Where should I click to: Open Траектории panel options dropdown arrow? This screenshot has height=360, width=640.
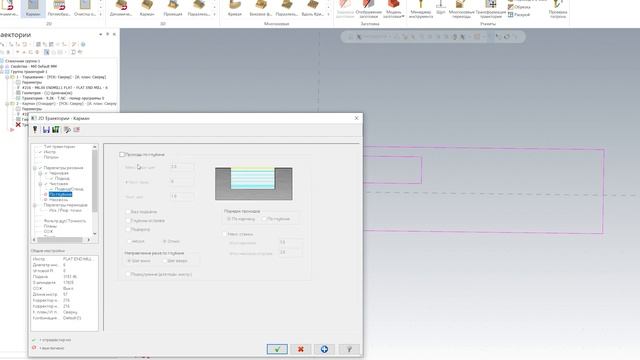[x=100, y=34]
